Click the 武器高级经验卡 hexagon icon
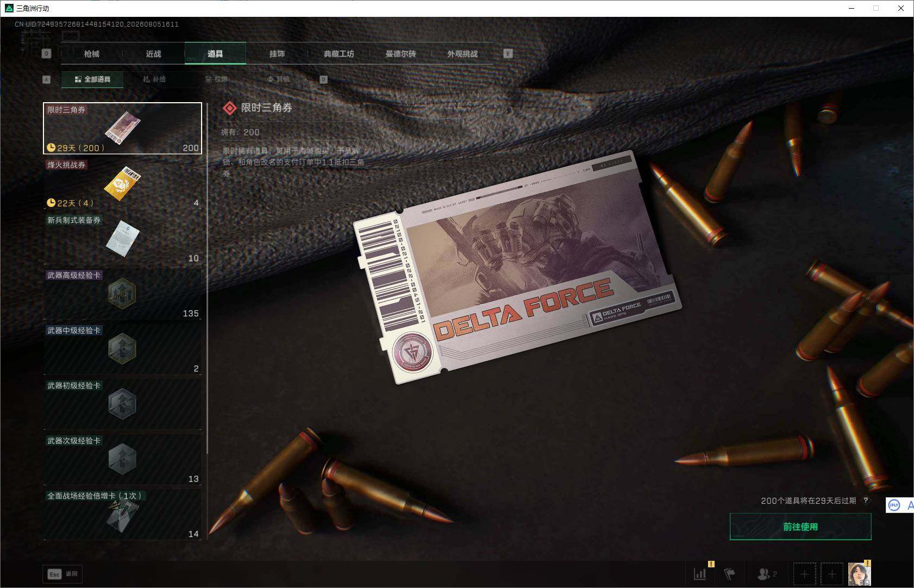914x588 pixels. (122, 293)
